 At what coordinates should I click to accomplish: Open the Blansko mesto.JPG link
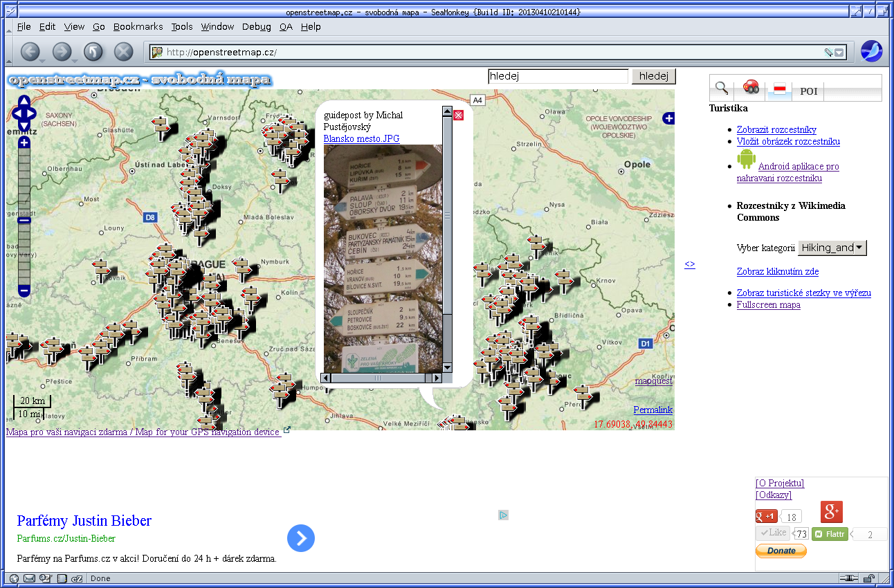[361, 138]
